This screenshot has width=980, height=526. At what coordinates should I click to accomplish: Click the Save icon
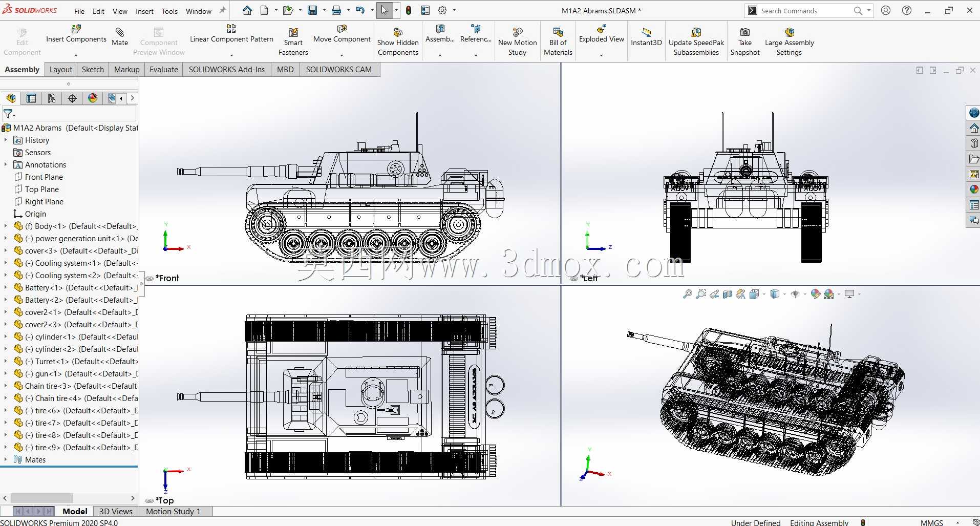tap(312, 10)
